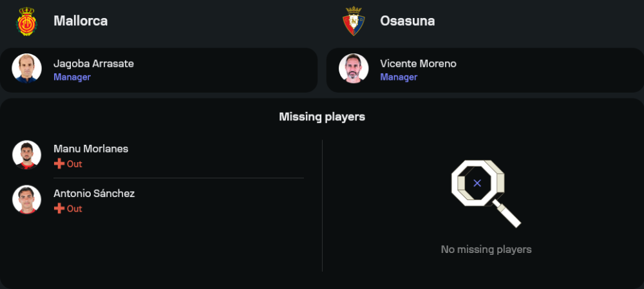Click the "No missing players" text
This screenshot has height=289, width=644.
point(486,249)
